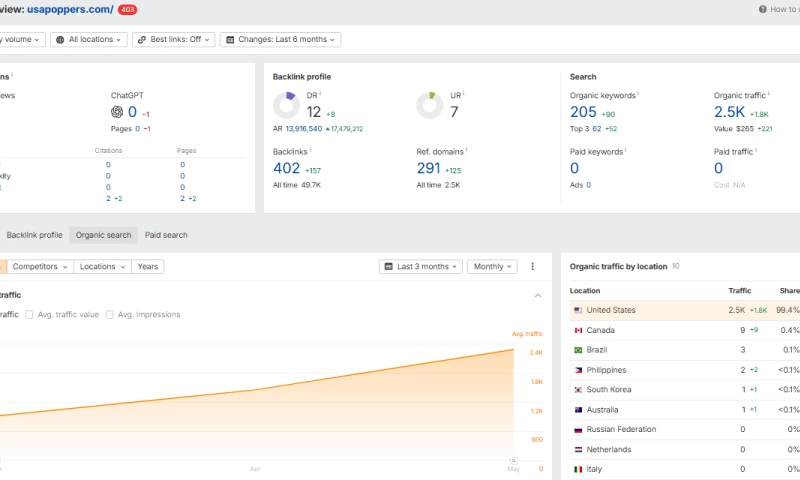Open Top 3 keywords count 62
800x480 pixels.
pos(597,129)
